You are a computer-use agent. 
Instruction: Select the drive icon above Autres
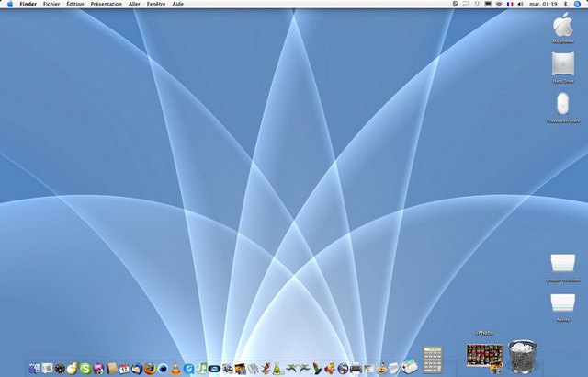(x=562, y=262)
